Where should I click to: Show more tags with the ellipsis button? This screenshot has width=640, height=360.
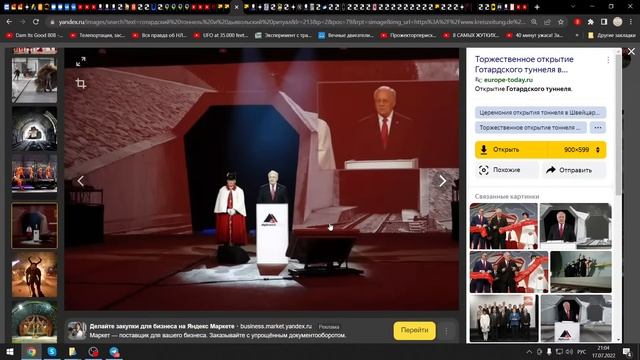pyautogui.click(x=598, y=128)
